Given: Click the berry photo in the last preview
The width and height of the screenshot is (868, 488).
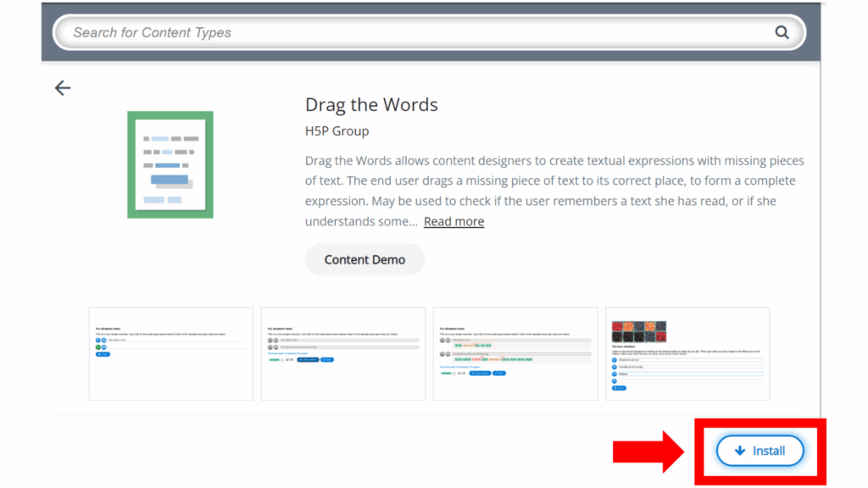Looking at the screenshot, I should [x=638, y=331].
